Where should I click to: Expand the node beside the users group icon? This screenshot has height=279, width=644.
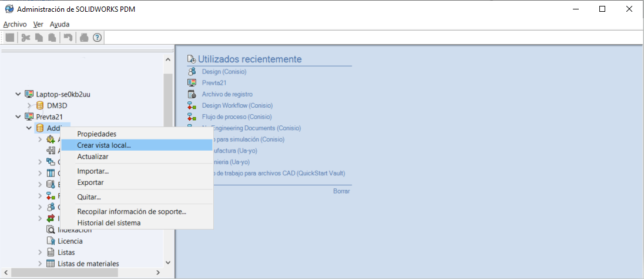[x=40, y=207]
